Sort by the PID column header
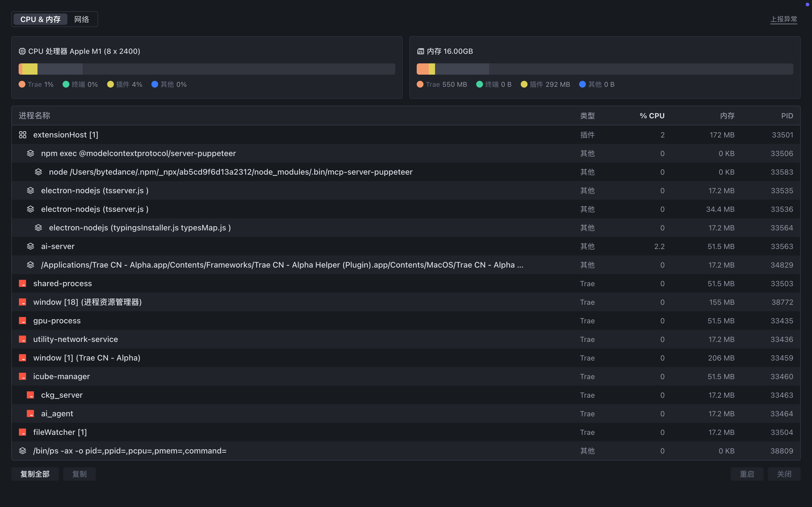This screenshot has height=507, width=812. pyautogui.click(x=787, y=116)
